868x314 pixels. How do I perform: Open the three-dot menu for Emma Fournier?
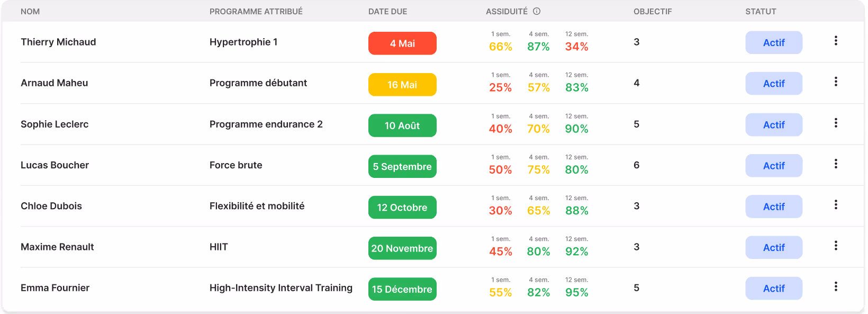pyautogui.click(x=836, y=286)
